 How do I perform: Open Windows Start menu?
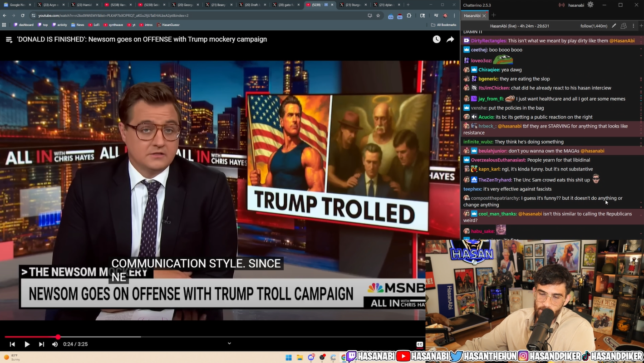pyautogui.click(x=289, y=357)
